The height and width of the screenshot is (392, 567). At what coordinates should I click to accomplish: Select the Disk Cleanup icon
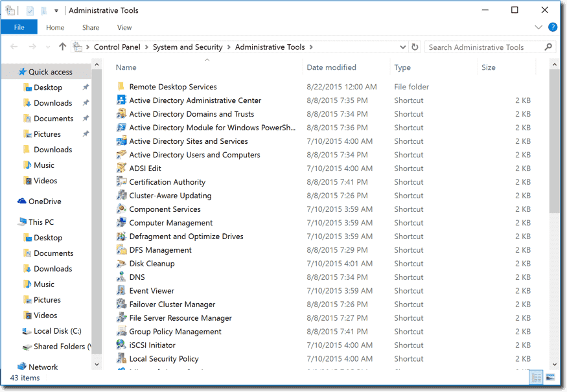[x=121, y=264]
